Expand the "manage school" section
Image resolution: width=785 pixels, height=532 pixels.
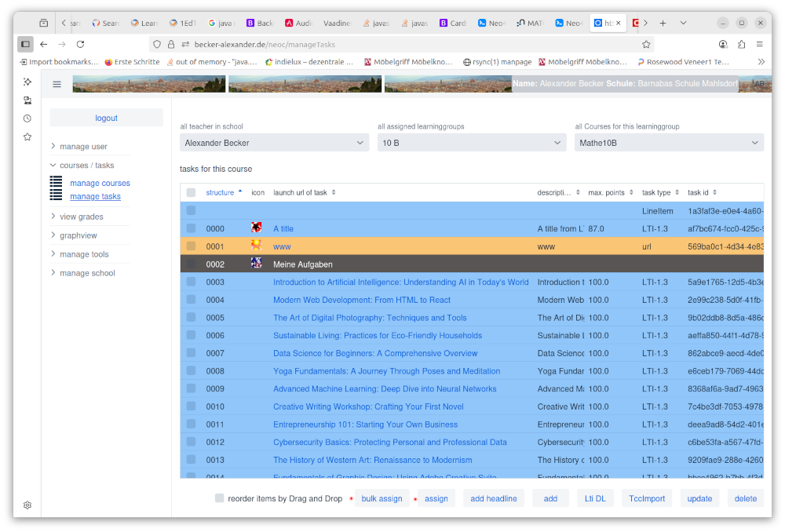point(81,272)
